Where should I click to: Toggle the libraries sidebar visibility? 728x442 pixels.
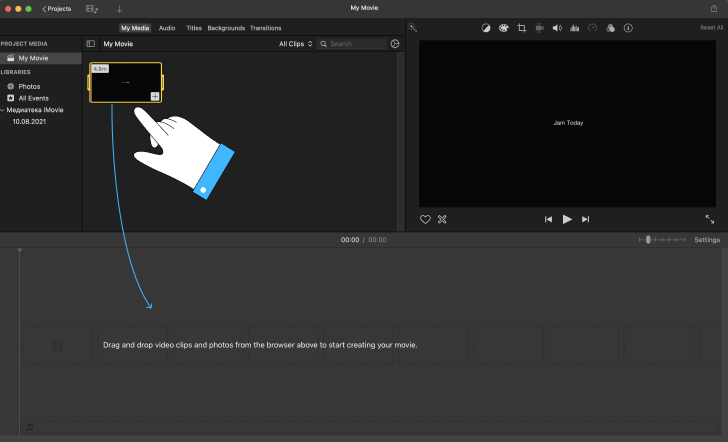pyautogui.click(x=91, y=44)
